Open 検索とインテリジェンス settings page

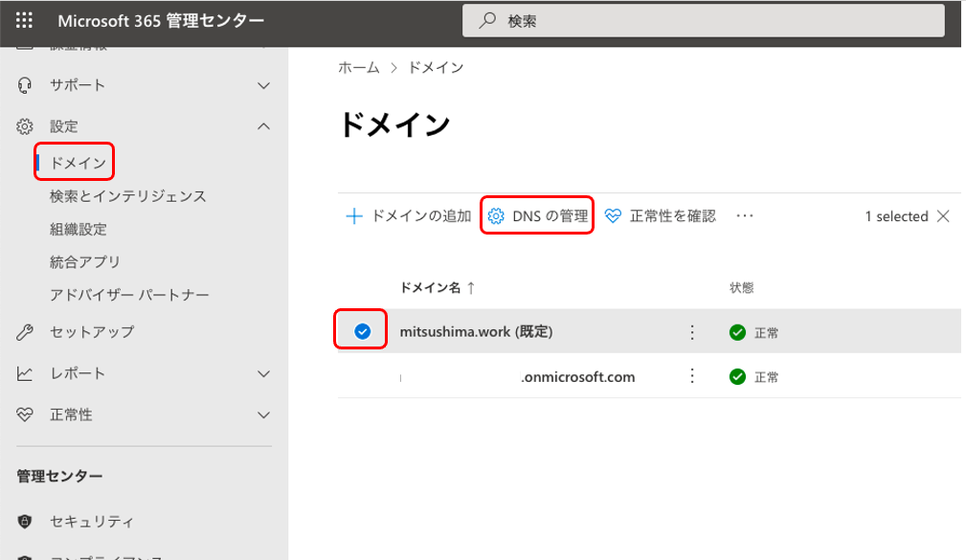[127, 196]
